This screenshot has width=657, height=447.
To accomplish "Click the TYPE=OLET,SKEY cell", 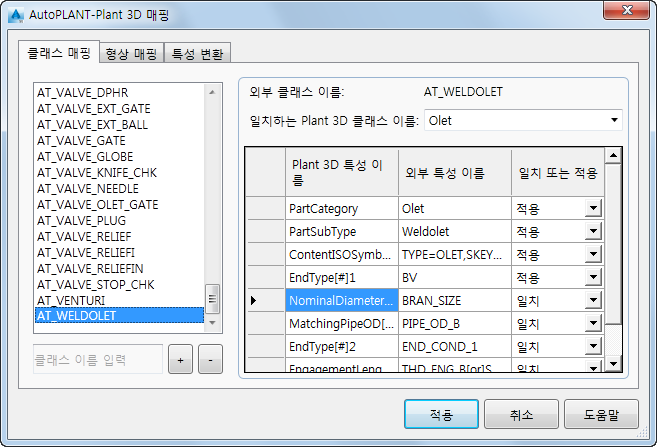I will click(x=455, y=254).
